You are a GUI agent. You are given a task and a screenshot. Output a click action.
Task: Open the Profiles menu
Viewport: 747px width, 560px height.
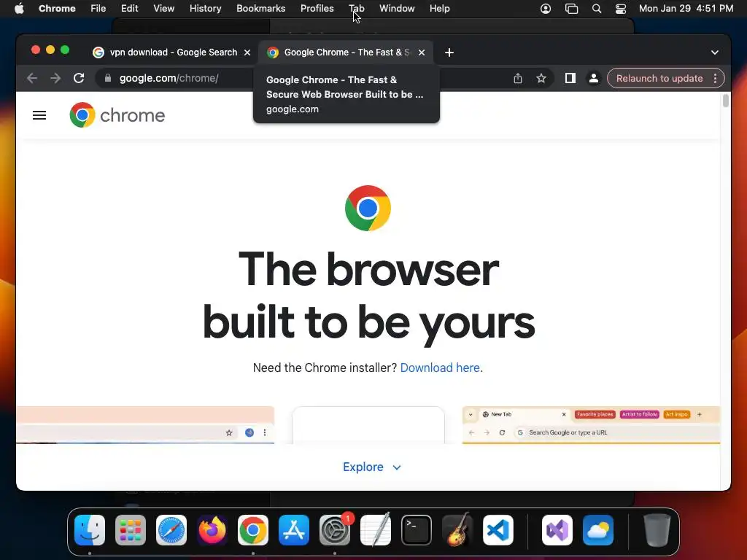(317, 9)
